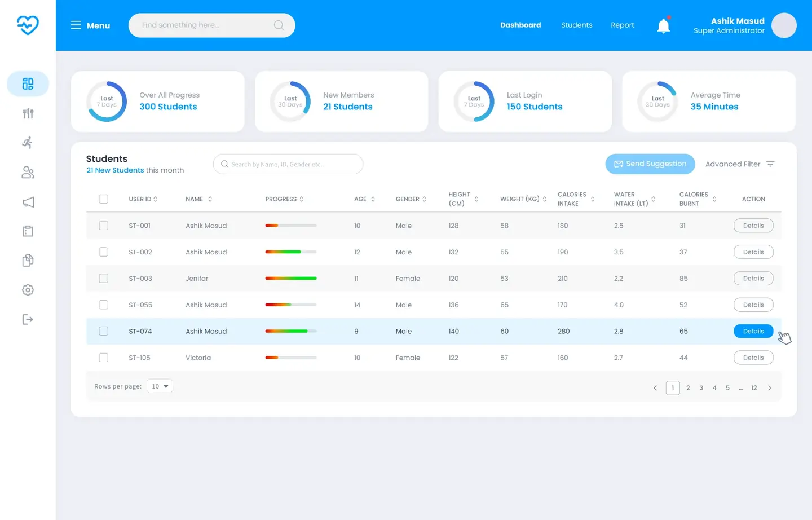Open the Report nav item

point(623,25)
